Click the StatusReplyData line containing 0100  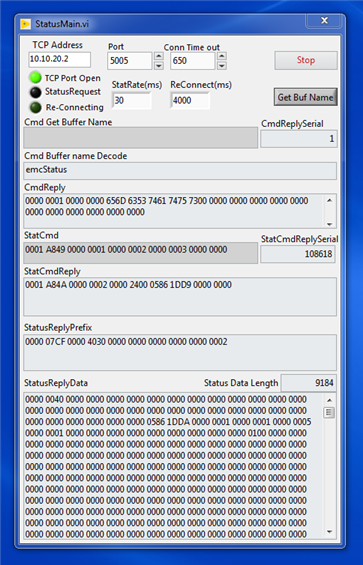point(166,433)
